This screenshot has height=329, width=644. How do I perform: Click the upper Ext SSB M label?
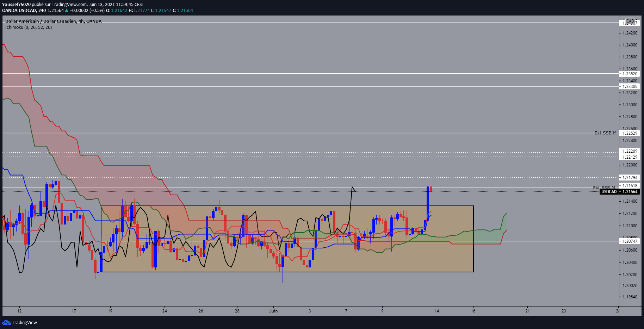[x=605, y=133]
